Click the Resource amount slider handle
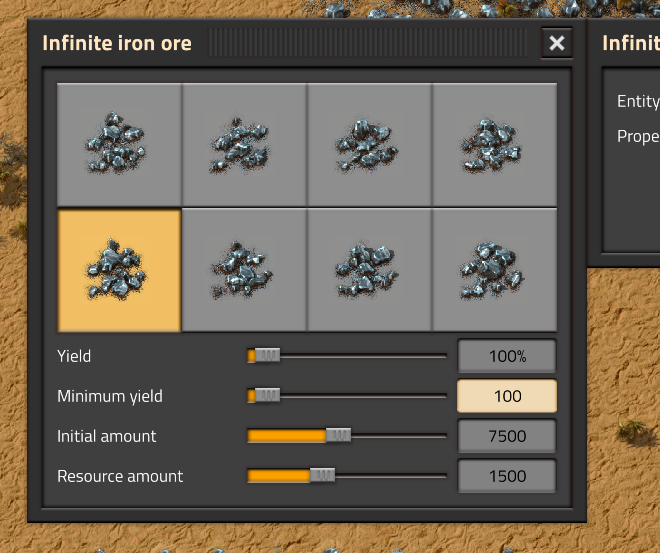Viewport: 660px width, 553px height. [322, 475]
